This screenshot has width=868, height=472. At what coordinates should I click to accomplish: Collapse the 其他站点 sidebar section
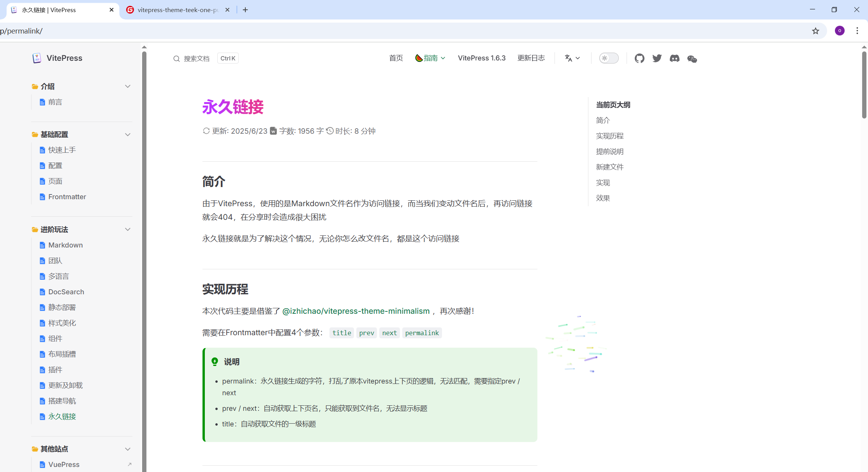[127, 449]
